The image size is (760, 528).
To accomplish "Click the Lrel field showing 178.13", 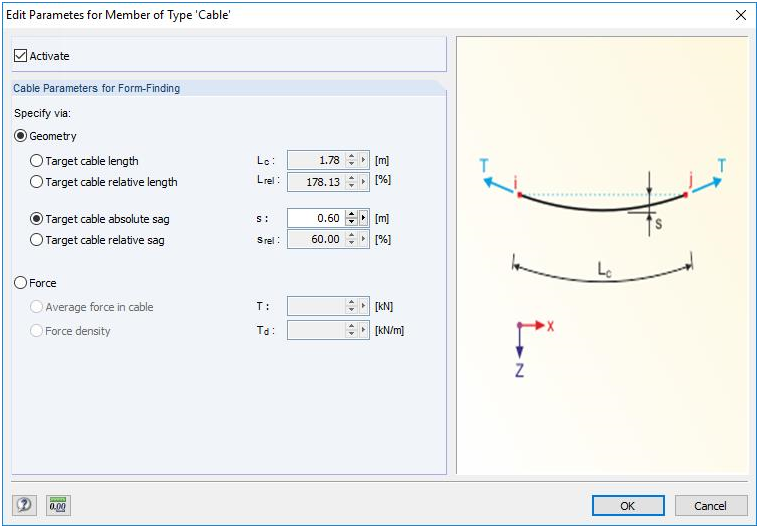I will (x=315, y=182).
